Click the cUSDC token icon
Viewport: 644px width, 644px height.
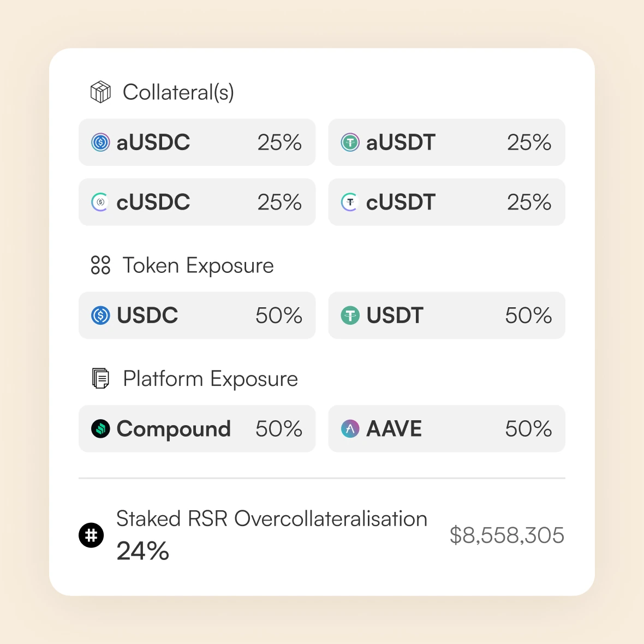click(100, 202)
